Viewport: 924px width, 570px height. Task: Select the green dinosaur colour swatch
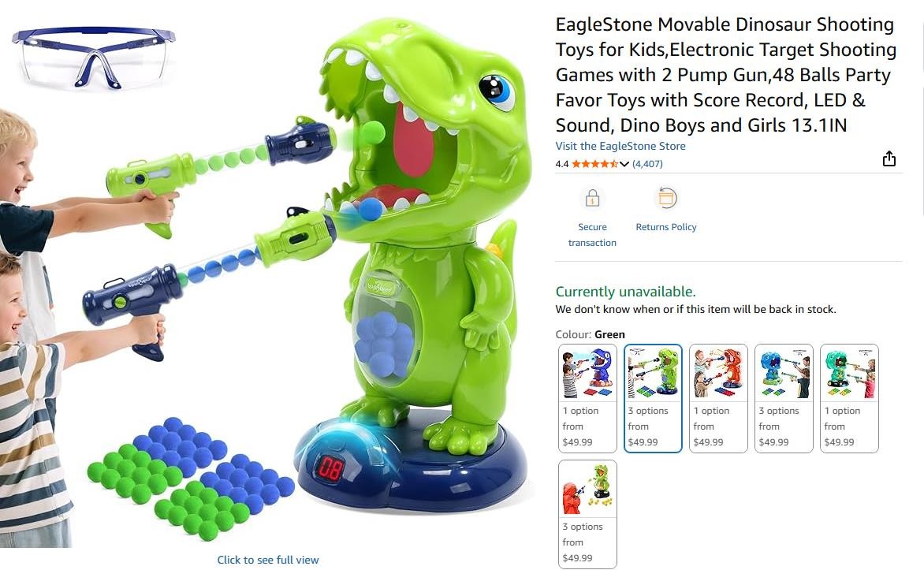pyautogui.click(x=653, y=398)
